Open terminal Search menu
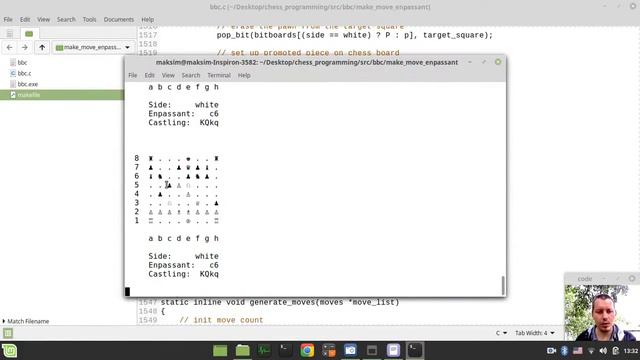 (x=191, y=76)
